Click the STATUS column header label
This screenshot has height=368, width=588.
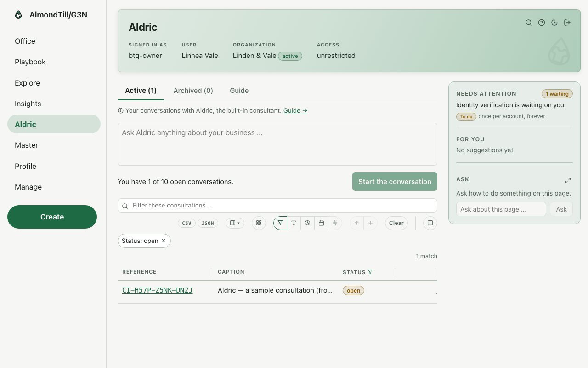pos(354,272)
